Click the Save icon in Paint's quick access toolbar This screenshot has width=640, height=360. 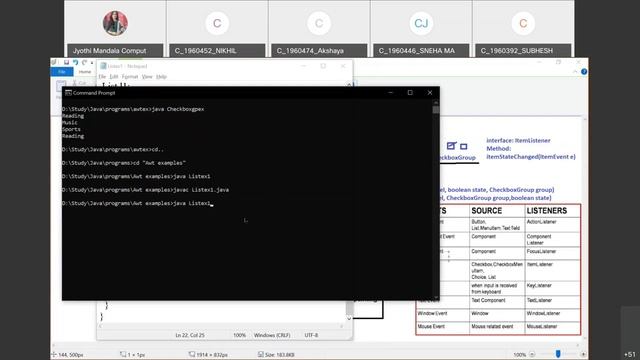[66, 62]
